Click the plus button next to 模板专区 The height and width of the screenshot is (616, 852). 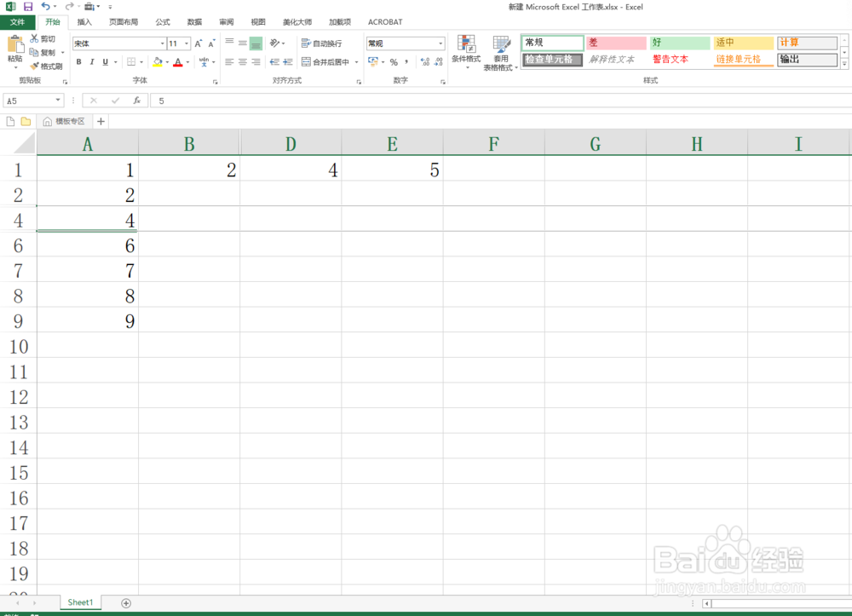101,121
